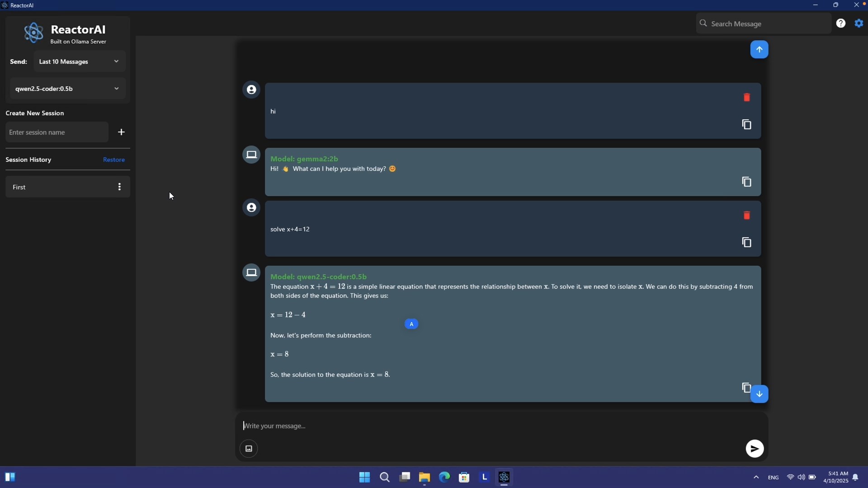Attach an image using the picture icon
The height and width of the screenshot is (488, 868).
pos(249,449)
